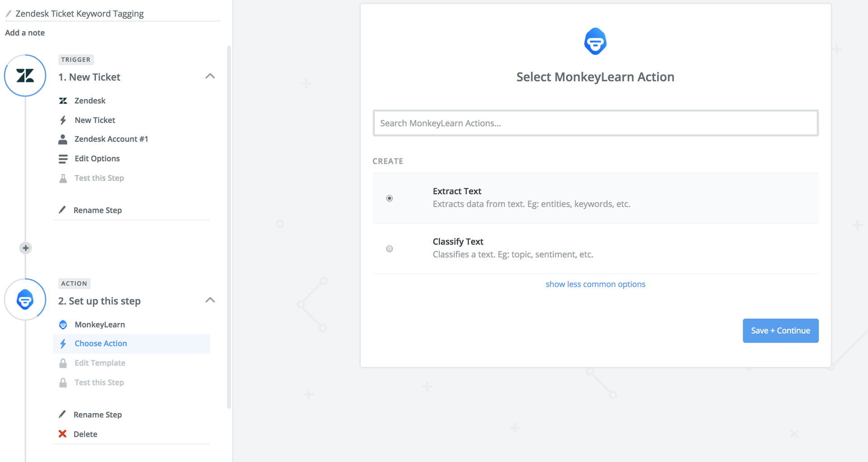Click the pencil icon for trigger Rename Step
The image size is (868, 462).
(x=62, y=210)
